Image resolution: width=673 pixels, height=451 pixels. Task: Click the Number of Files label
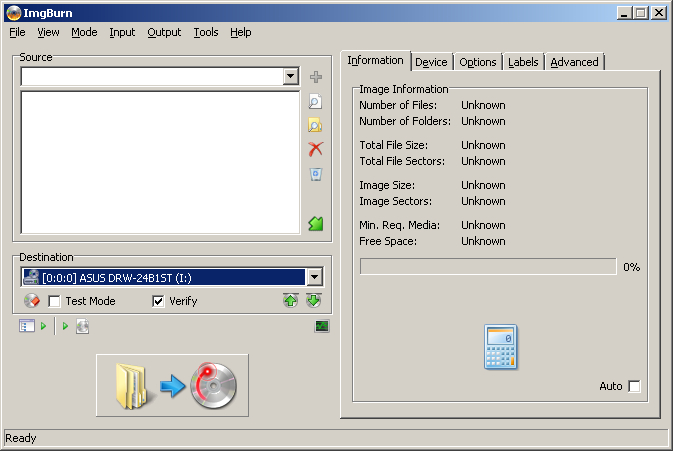pyautogui.click(x=398, y=105)
